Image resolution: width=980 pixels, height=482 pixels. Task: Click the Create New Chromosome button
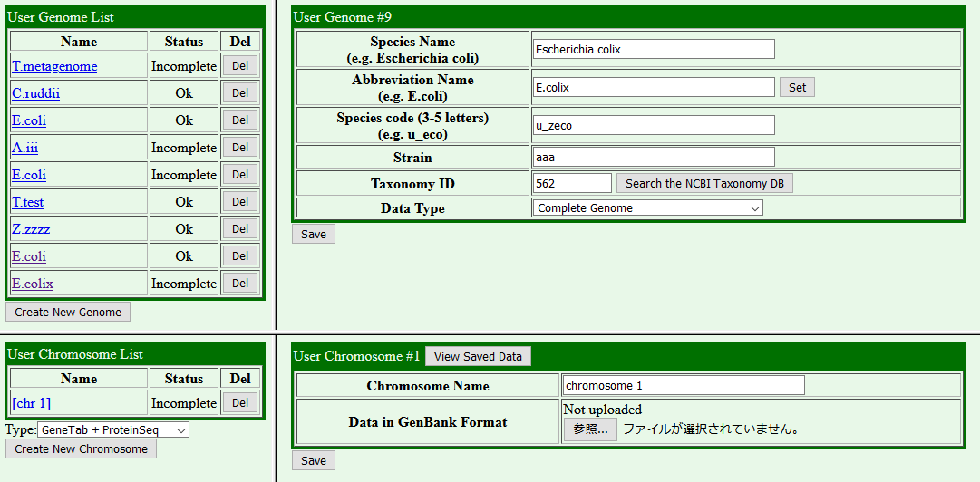(x=81, y=448)
